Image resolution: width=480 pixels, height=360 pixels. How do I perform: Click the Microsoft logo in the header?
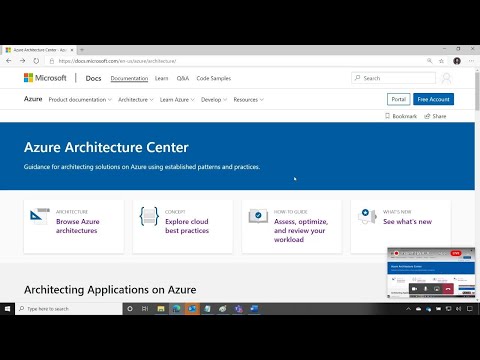point(45,78)
